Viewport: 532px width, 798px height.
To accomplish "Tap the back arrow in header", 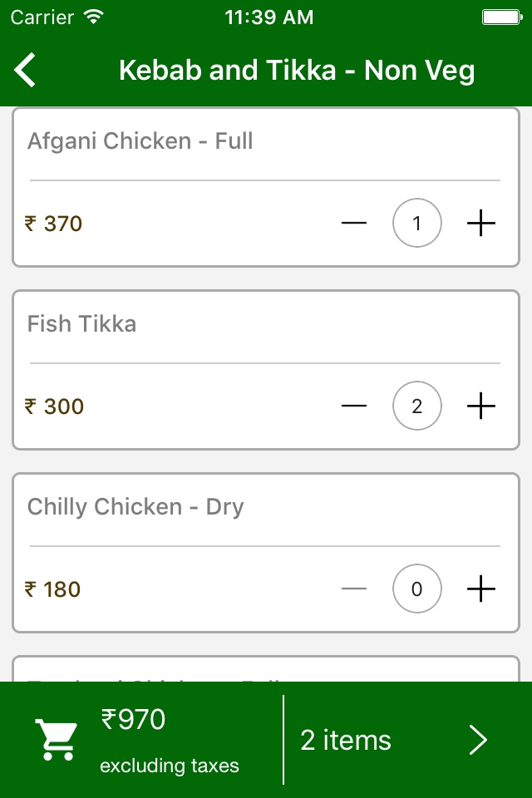I will click(26, 70).
